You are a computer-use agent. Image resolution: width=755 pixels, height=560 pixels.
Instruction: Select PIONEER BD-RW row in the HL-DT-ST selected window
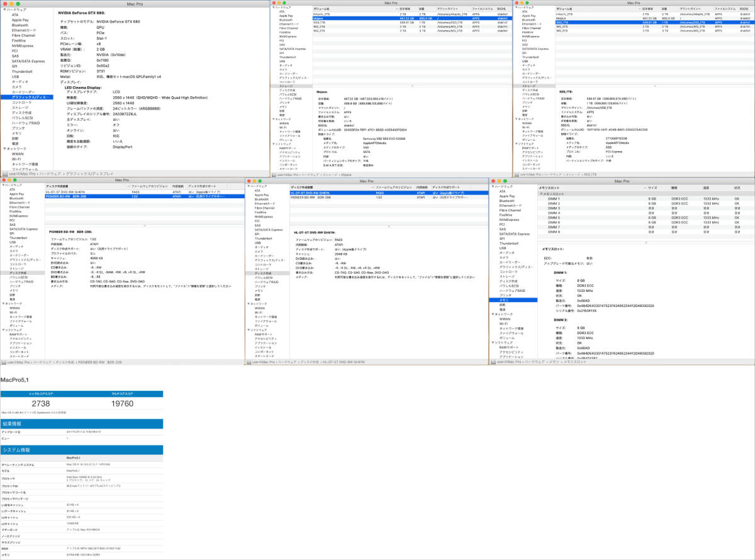coord(389,197)
